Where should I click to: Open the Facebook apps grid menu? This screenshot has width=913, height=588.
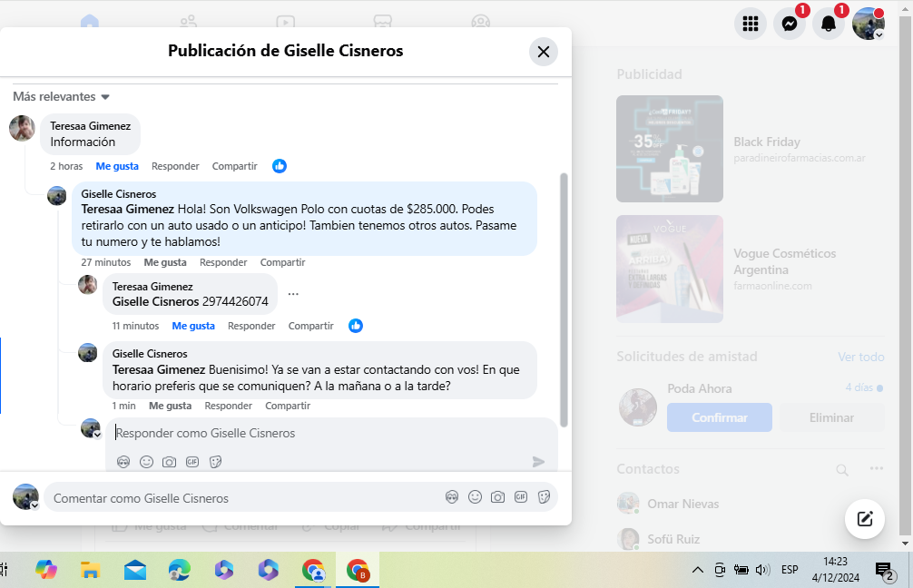pos(751,24)
